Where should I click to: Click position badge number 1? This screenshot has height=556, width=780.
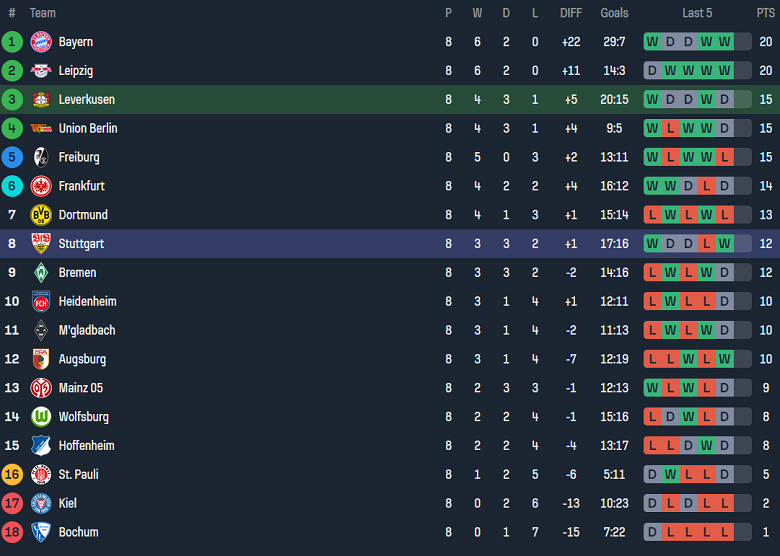pyautogui.click(x=12, y=42)
